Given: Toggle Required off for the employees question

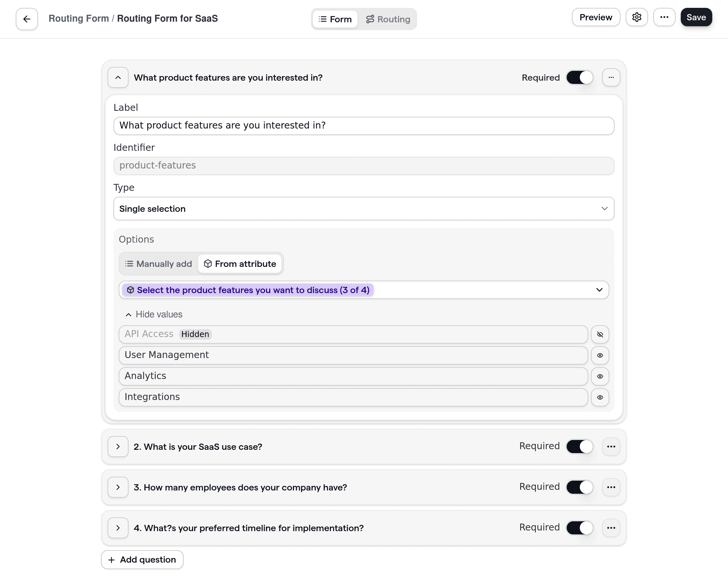Looking at the screenshot, I should pyautogui.click(x=579, y=487).
